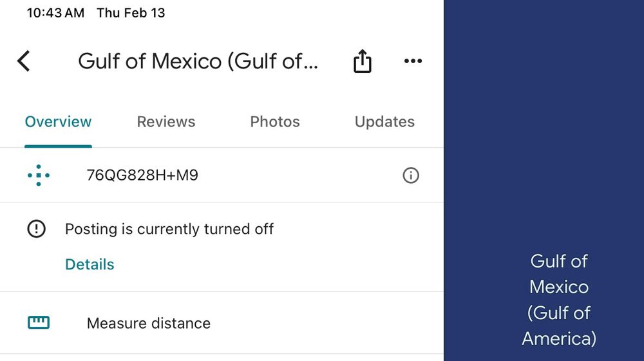Tap the 10:43 AM status bar clock

pos(55,13)
